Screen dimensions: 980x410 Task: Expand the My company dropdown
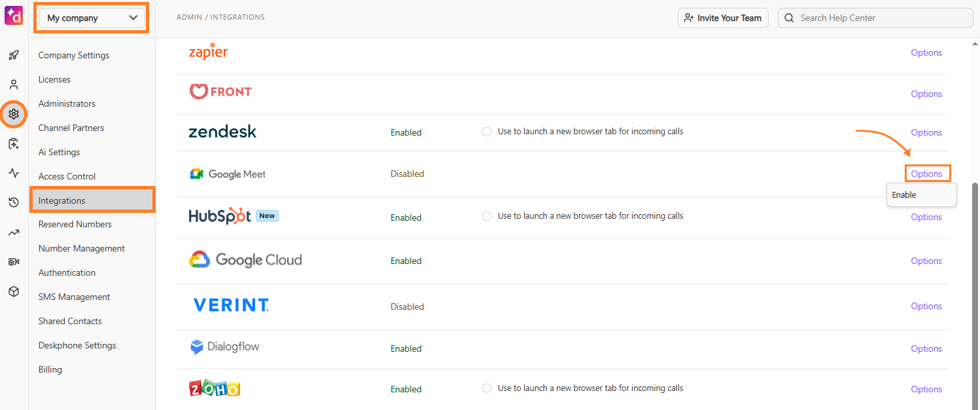[x=92, y=18]
